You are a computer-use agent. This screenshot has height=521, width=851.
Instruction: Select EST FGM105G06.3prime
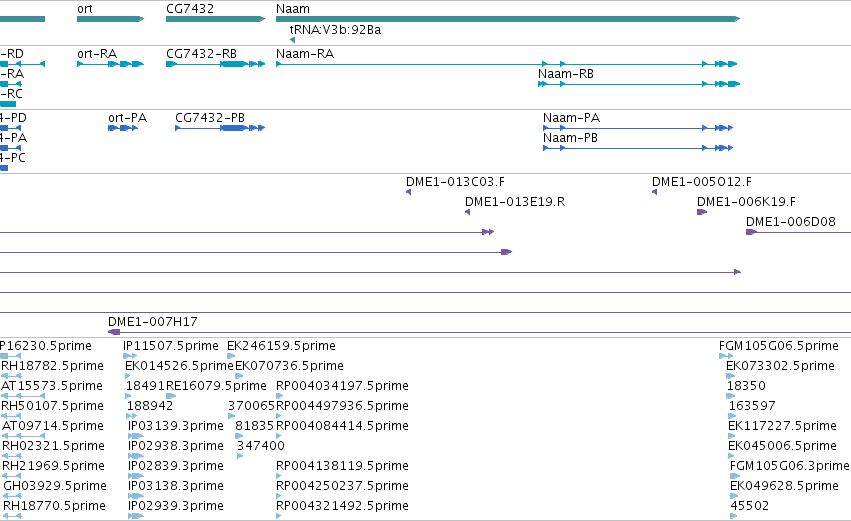(x=790, y=466)
